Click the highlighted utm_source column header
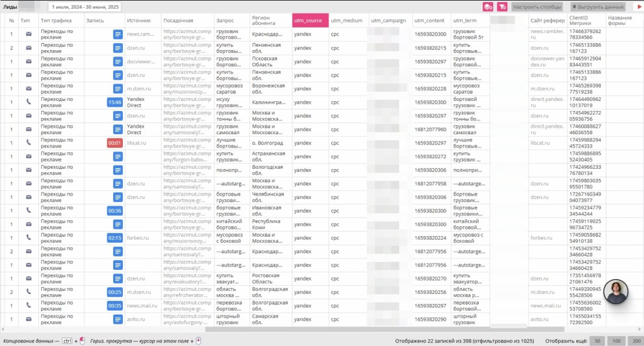Viewport: 644px width, 346px height. [x=310, y=20]
